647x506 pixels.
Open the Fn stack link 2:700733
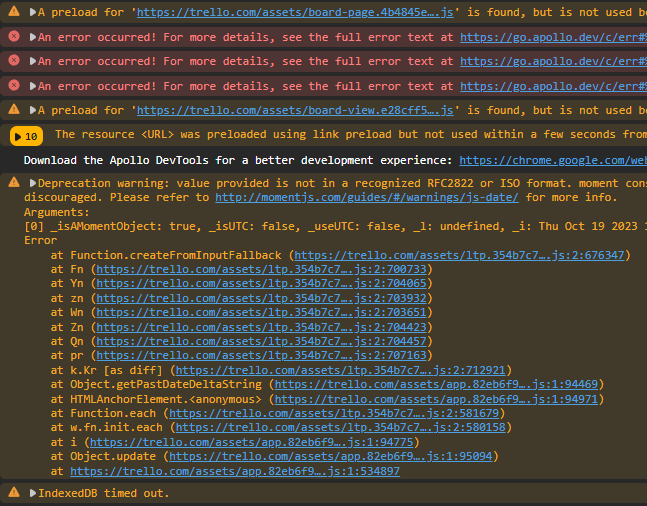tap(261, 269)
